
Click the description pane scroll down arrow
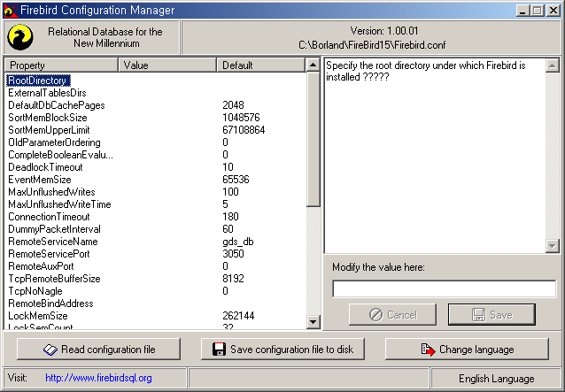(x=552, y=246)
